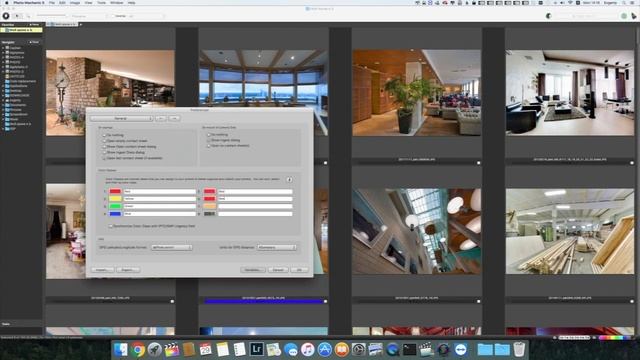Screen dimensions: 640x360
Task: Open the App Store in dock
Action: 325,350
